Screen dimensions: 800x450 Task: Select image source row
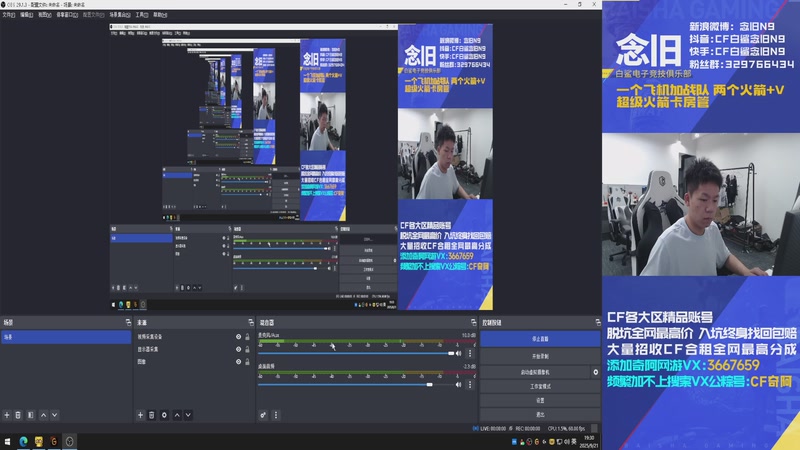point(193,362)
